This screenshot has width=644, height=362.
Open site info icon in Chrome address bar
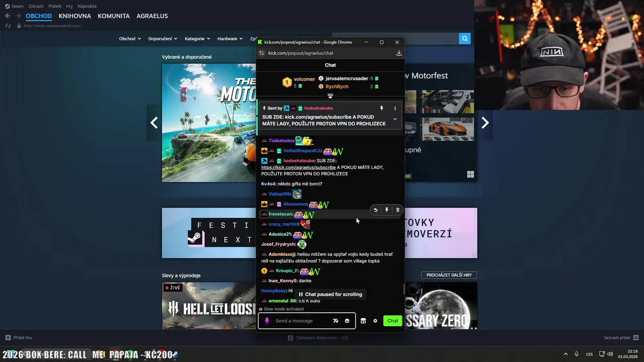tap(261, 53)
